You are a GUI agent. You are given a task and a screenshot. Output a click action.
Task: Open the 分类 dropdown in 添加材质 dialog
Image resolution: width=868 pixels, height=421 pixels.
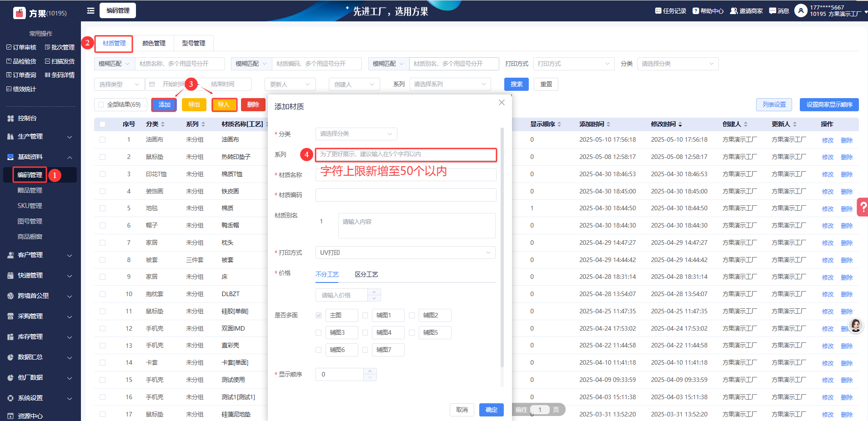(x=356, y=134)
